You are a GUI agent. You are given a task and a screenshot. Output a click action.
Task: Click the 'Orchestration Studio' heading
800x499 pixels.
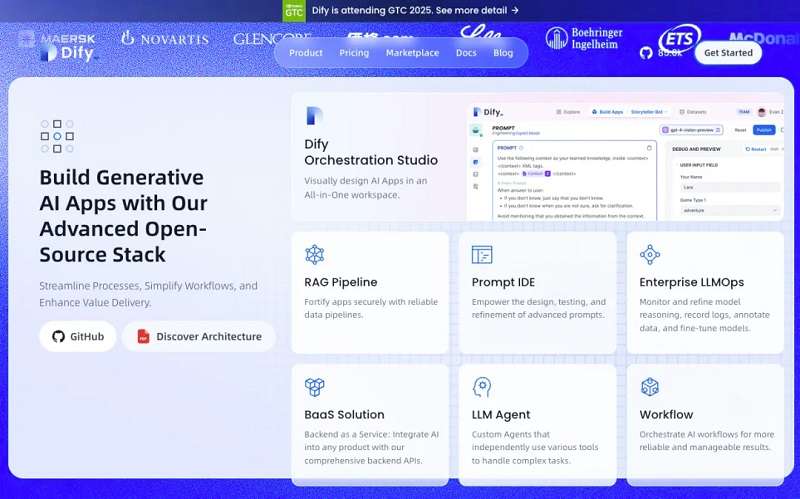coord(371,160)
